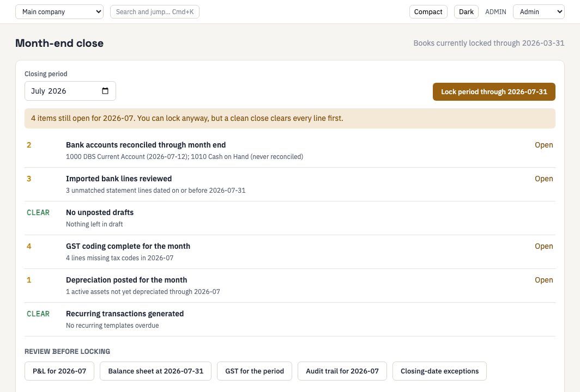Image resolution: width=580 pixels, height=392 pixels.
Task: Toggle Compact view
Action: click(x=428, y=12)
